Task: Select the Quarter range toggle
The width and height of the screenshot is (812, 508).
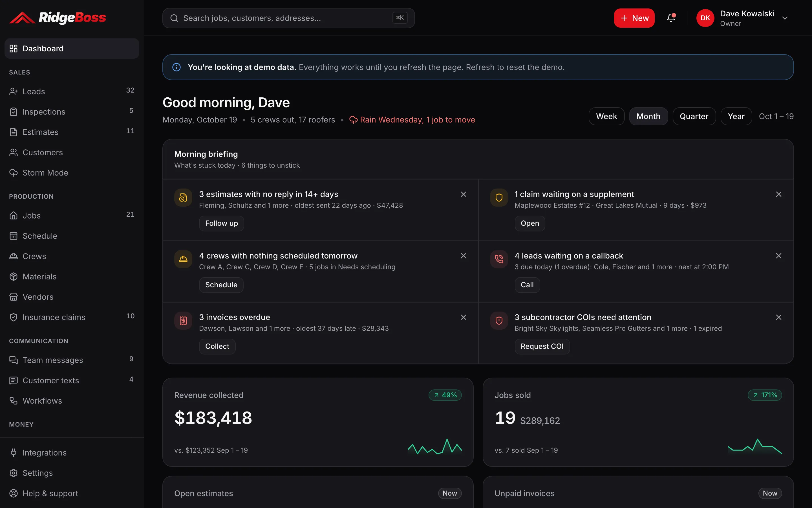Action: (694, 116)
